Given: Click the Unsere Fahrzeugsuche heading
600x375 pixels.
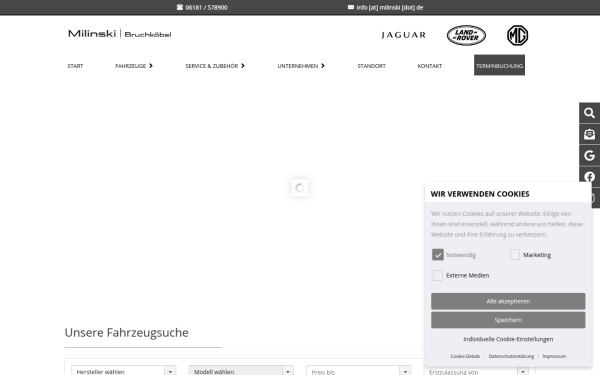Looking at the screenshot, I should point(127,333).
